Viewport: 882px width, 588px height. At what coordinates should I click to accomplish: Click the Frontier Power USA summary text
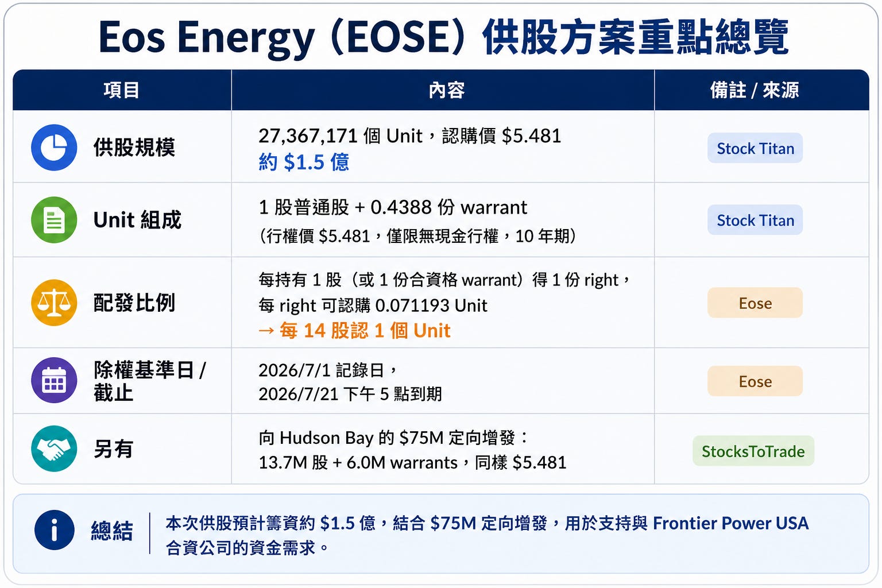tap(731, 523)
